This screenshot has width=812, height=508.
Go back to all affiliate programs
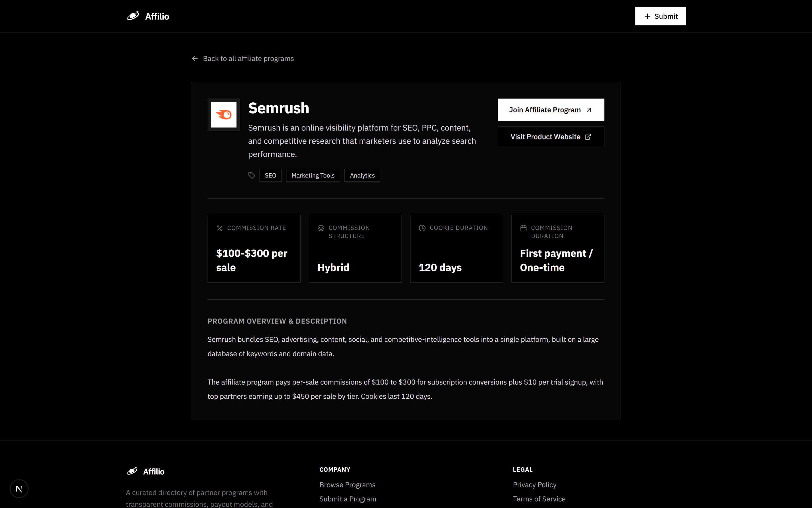click(243, 58)
